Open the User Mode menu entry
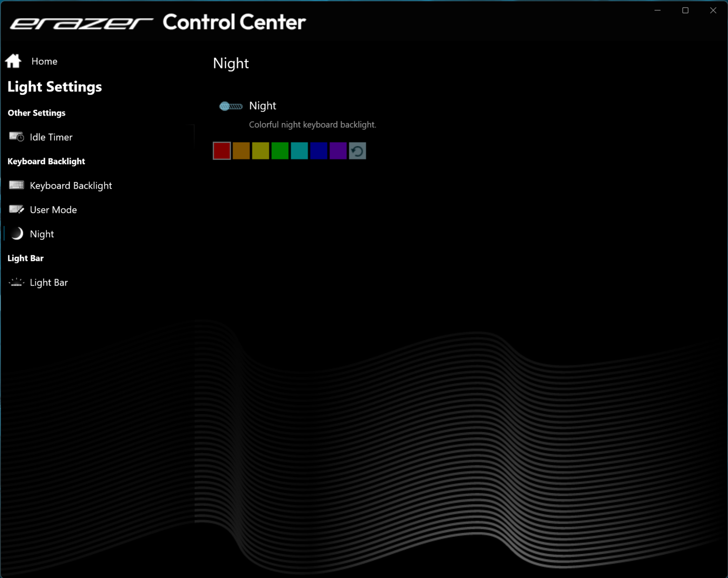 point(53,210)
